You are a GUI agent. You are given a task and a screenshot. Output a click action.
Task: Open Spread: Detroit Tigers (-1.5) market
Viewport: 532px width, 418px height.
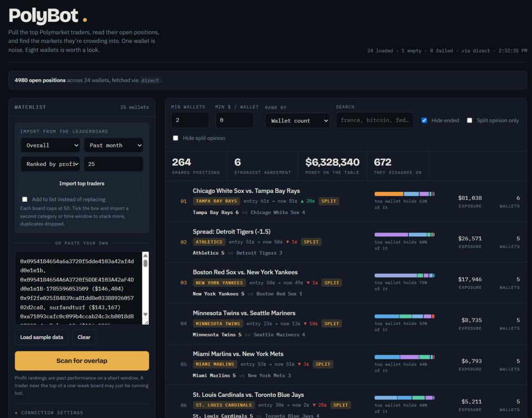(x=232, y=232)
